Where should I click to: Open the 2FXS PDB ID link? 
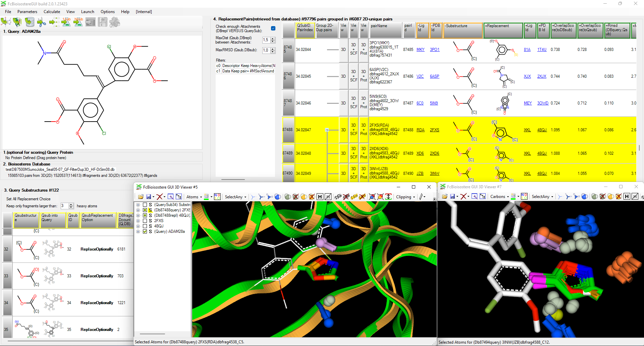pos(434,130)
